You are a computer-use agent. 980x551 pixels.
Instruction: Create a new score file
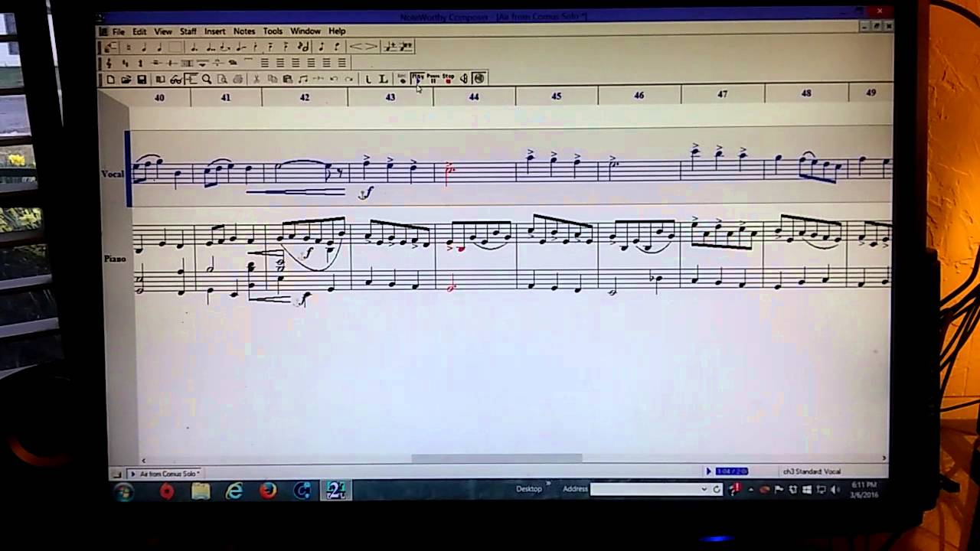110,79
